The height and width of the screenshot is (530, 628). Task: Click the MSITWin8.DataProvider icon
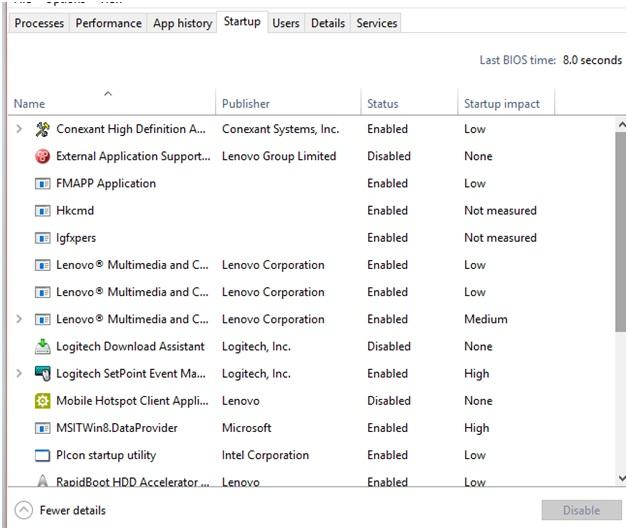(42, 428)
